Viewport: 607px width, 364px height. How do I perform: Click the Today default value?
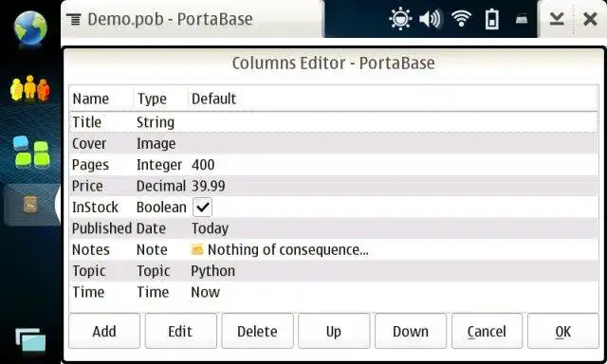pyautogui.click(x=210, y=228)
